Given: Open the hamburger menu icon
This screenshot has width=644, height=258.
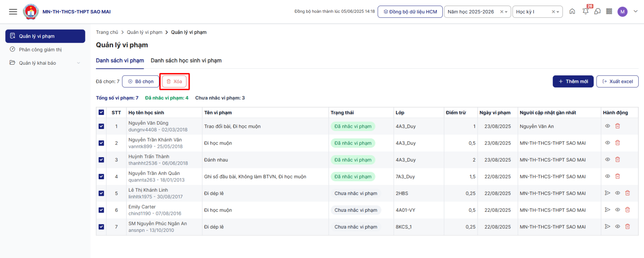Looking at the screenshot, I should (13, 12).
